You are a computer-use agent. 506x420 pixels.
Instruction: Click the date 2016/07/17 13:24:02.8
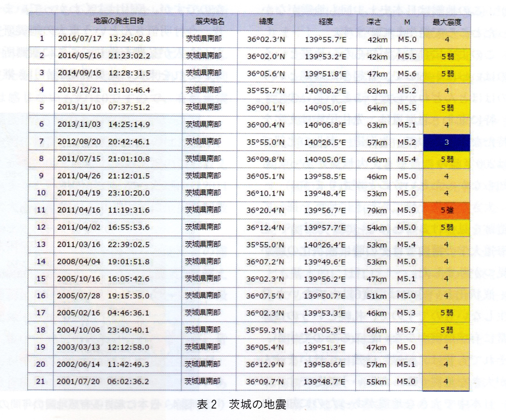point(104,39)
